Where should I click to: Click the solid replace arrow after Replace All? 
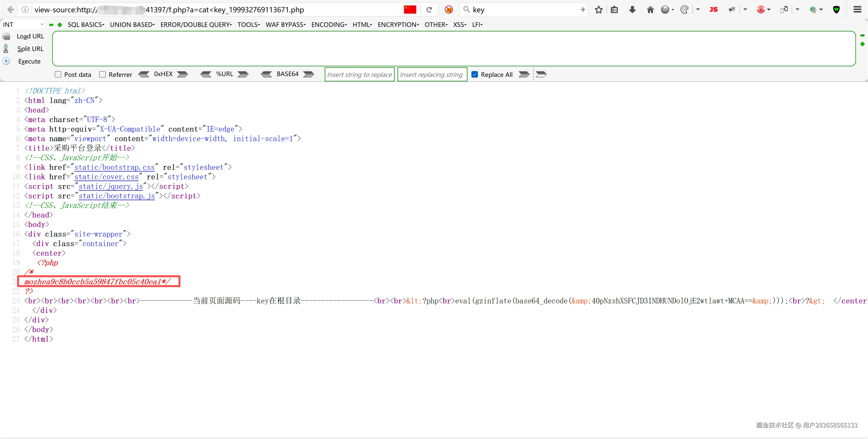tap(524, 74)
